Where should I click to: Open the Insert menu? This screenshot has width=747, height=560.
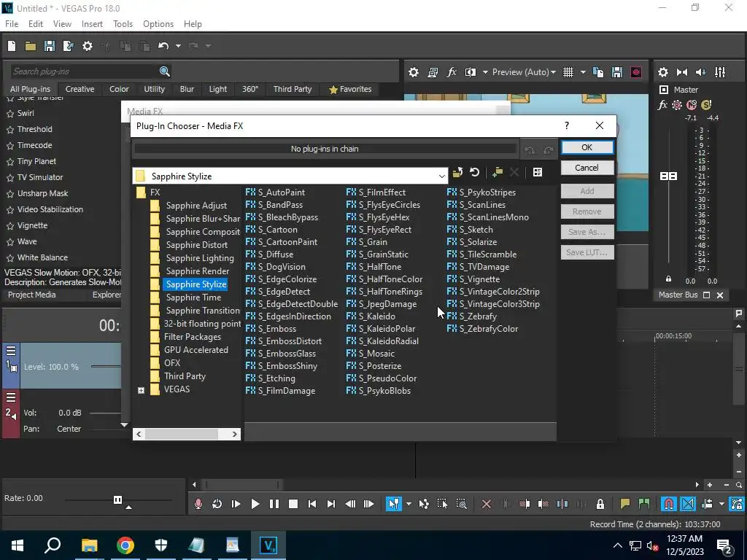92,24
